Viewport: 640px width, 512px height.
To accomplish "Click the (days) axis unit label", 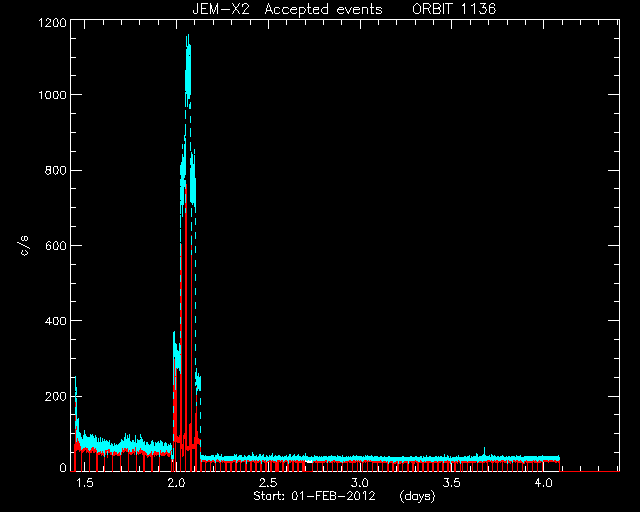I will pos(417,496).
